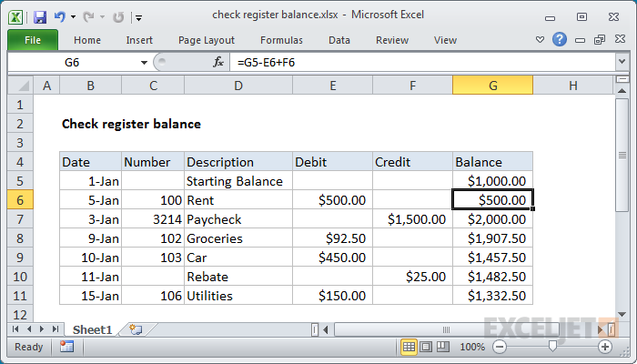Zoom out using the minus icon

click(499, 347)
